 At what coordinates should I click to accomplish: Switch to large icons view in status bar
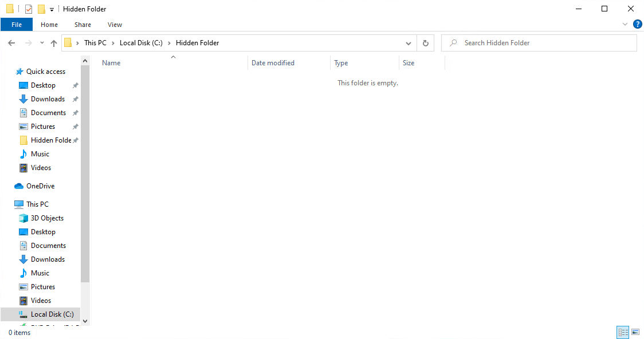pyautogui.click(x=635, y=332)
